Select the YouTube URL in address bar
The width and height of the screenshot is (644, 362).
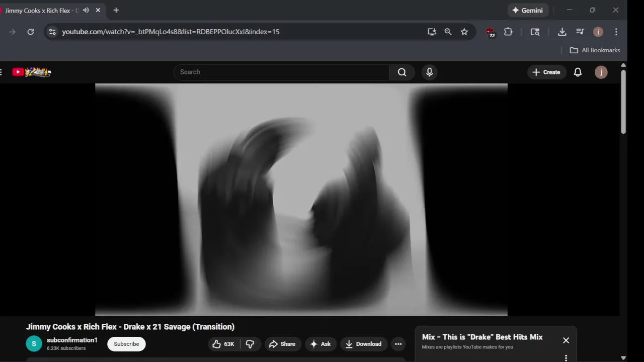[171, 32]
